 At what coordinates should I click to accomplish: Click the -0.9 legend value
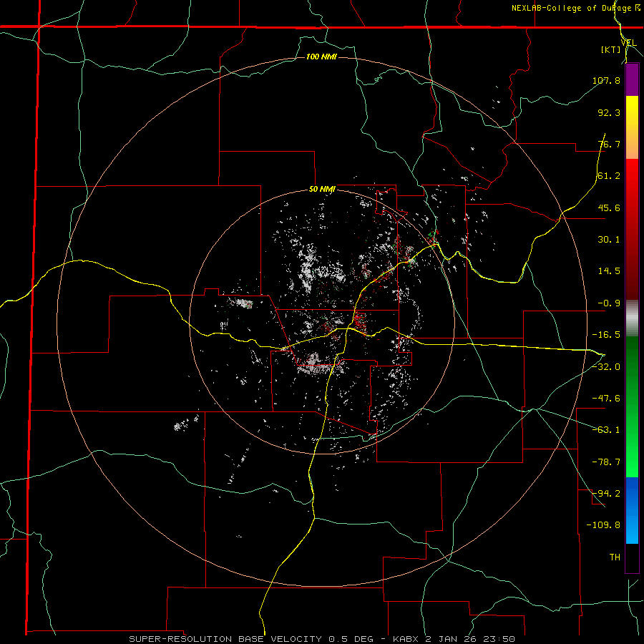pyautogui.click(x=609, y=303)
